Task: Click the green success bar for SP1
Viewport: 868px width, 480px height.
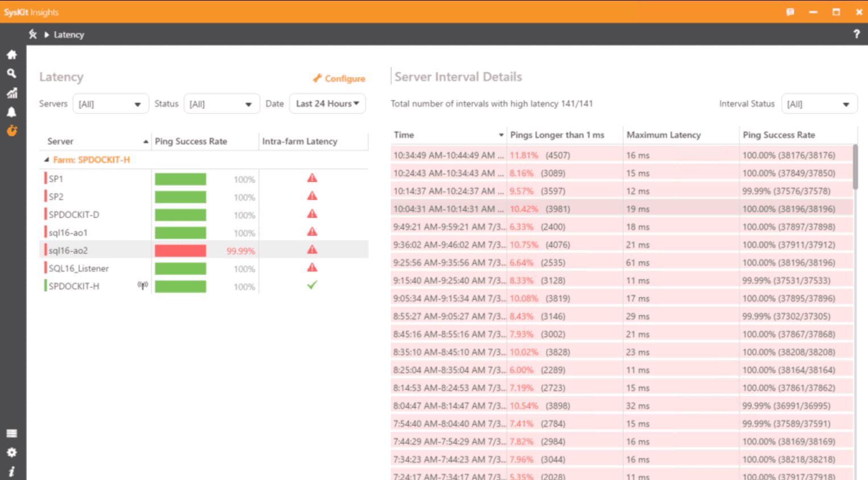Action: pyautogui.click(x=180, y=179)
